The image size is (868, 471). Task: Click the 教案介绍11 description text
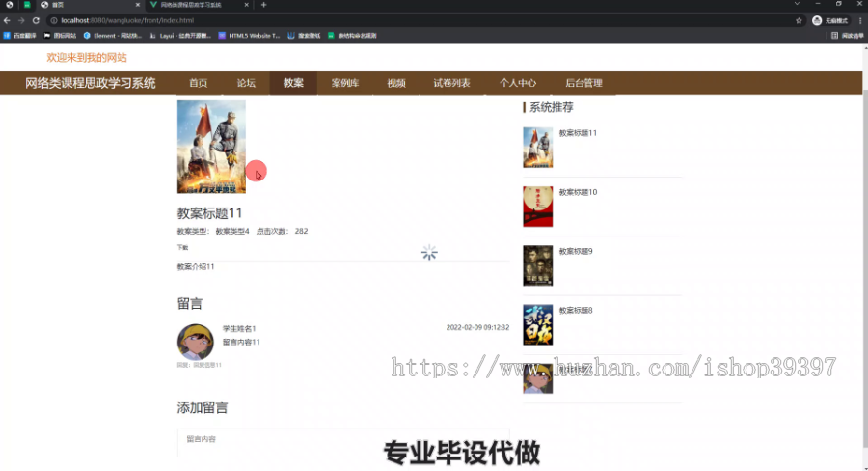pyautogui.click(x=196, y=266)
